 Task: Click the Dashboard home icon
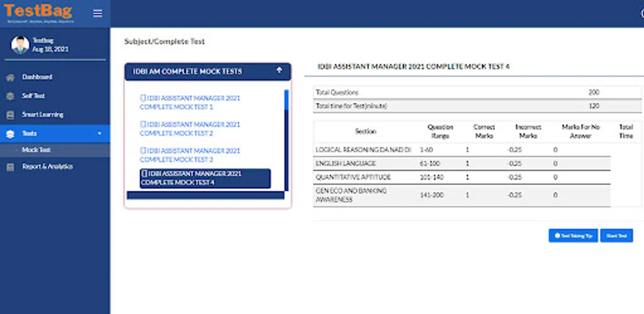10,77
